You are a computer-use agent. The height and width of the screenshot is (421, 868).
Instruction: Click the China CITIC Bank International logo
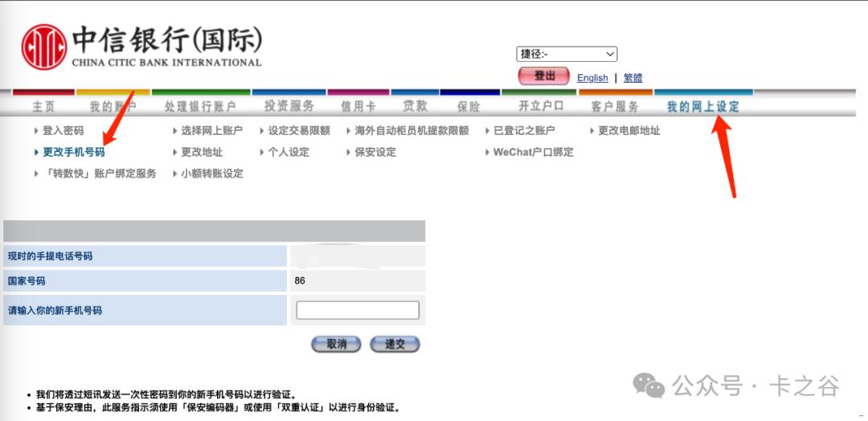point(141,47)
